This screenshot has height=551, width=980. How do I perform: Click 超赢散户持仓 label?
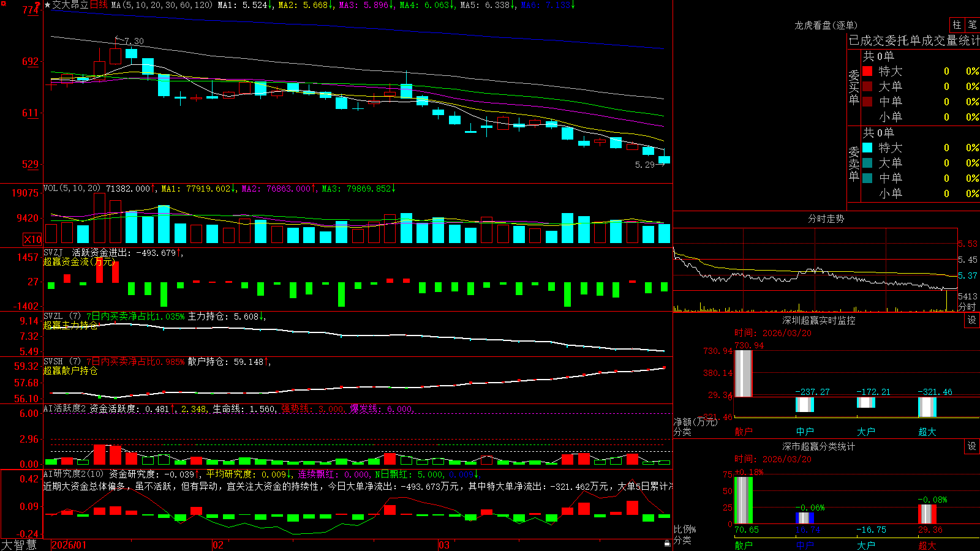point(70,370)
